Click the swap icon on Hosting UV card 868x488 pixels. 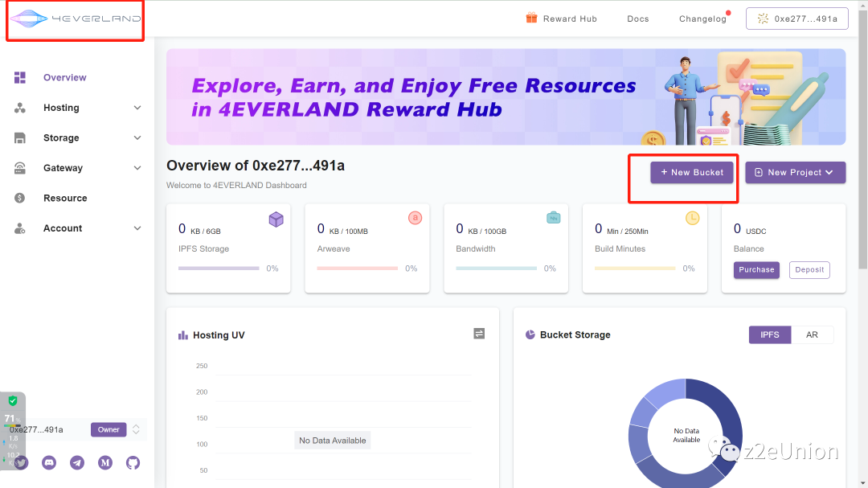click(479, 334)
